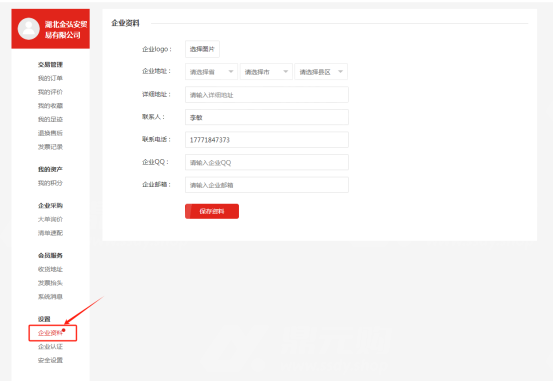554x381 pixels.
Task: Click the contact phone number field
Action: tap(267, 140)
